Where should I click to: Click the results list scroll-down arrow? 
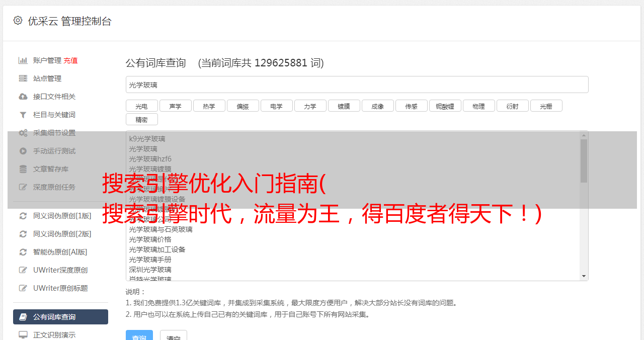[584, 276]
